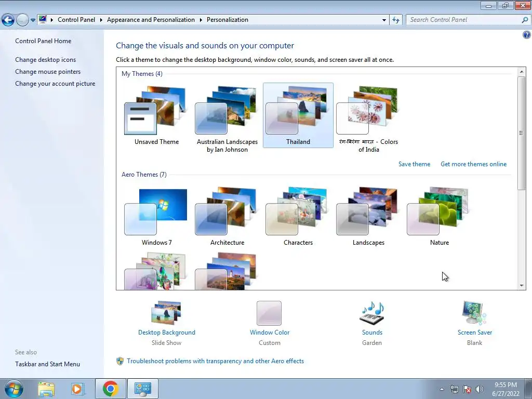Viewport: 532px width, 399px height.
Task: Click the Screen Saver link text
Action: tap(475, 332)
